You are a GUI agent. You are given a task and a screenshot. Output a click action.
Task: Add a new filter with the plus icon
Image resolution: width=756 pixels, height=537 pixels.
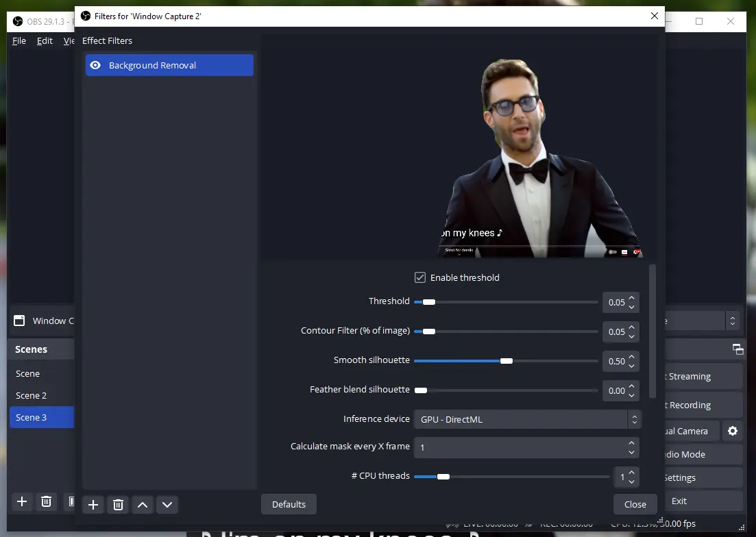(x=93, y=505)
